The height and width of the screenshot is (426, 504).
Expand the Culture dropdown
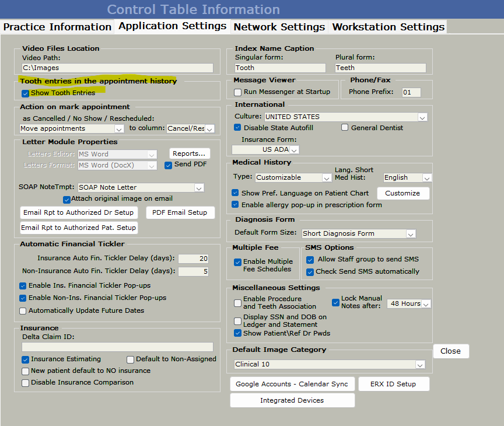(422, 117)
